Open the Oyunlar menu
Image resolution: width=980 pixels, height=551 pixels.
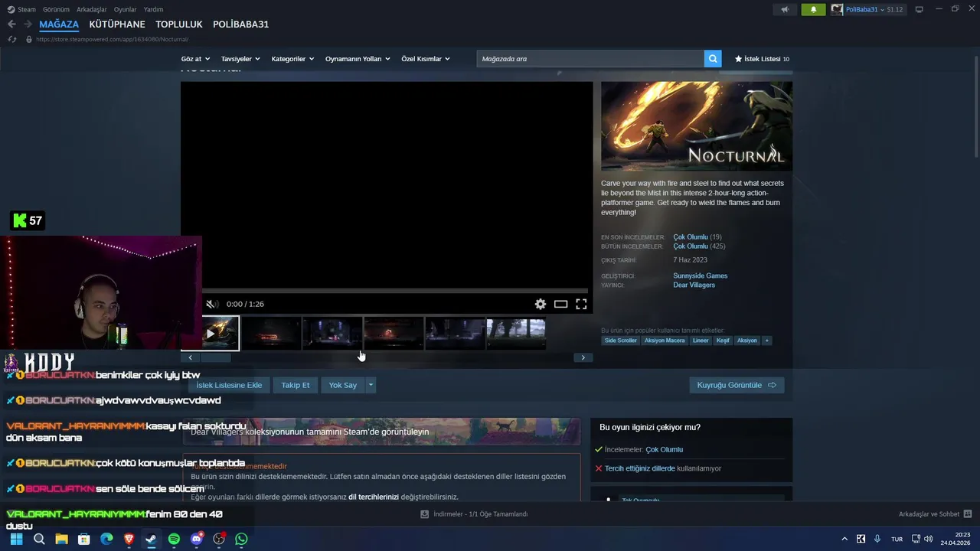[125, 9]
